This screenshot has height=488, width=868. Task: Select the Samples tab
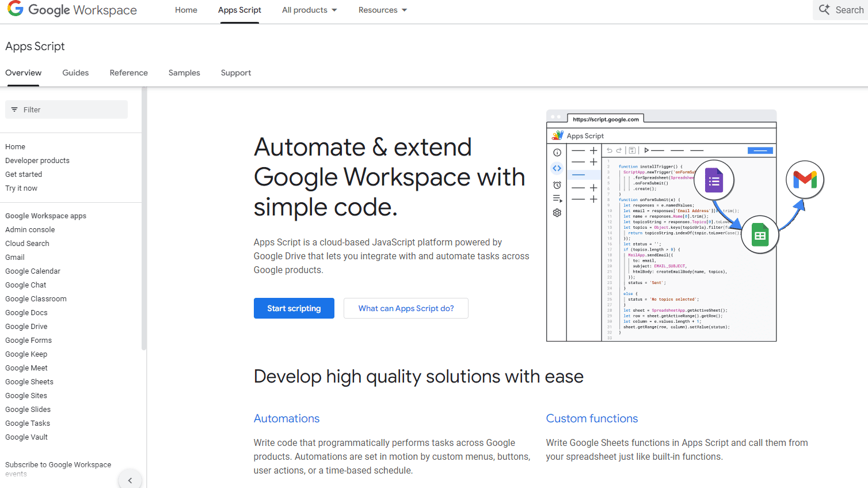(x=184, y=73)
